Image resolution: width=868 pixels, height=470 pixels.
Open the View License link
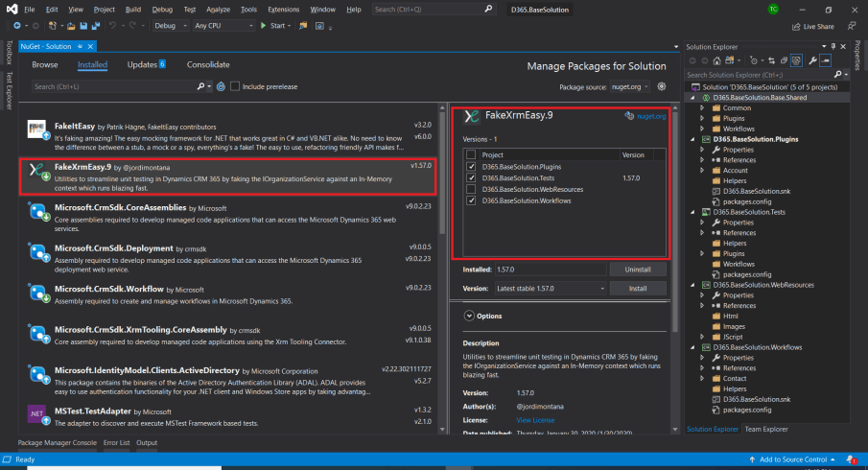(x=535, y=419)
